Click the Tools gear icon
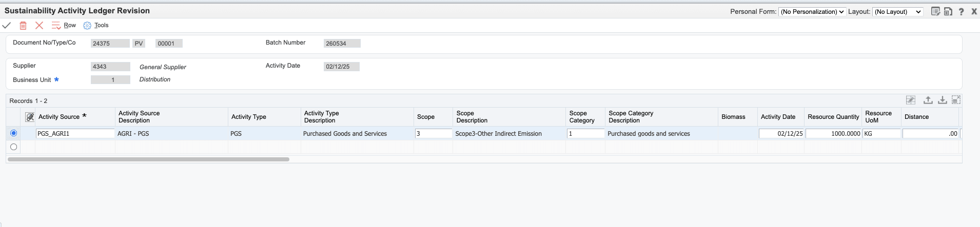Viewport: 980px width, 227px height. click(x=87, y=26)
